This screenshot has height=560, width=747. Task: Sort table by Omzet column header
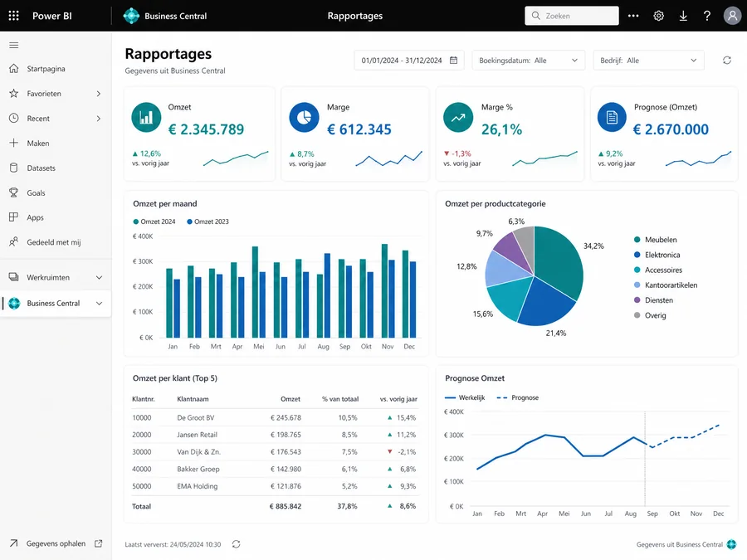pos(290,399)
